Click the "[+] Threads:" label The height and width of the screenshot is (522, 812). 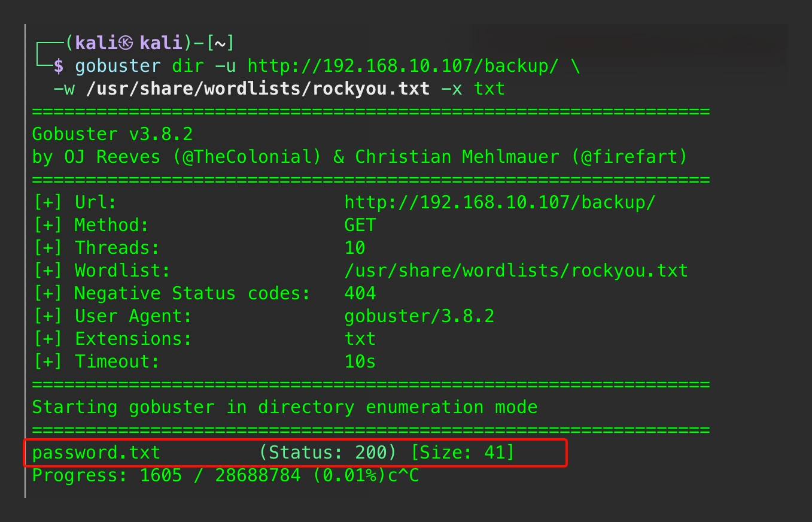96,248
